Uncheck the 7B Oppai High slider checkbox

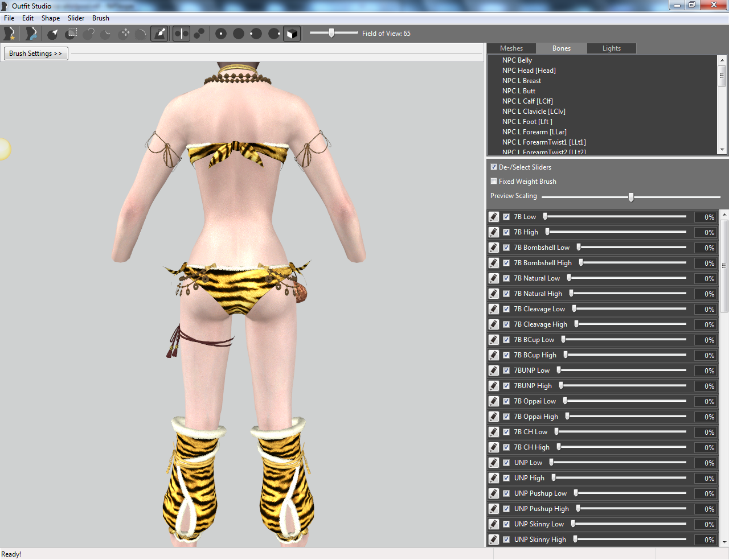506,417
